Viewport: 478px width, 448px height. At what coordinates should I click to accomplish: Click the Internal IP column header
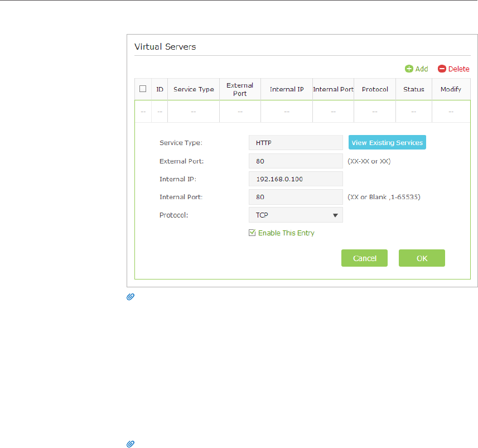287,89
